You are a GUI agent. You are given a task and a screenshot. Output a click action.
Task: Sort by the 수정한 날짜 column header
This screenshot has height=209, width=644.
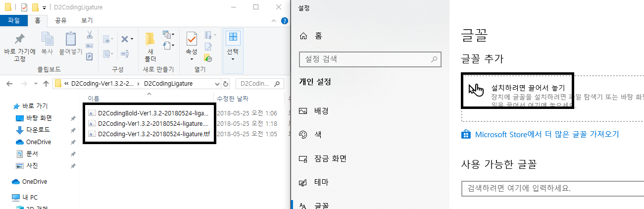232,99
